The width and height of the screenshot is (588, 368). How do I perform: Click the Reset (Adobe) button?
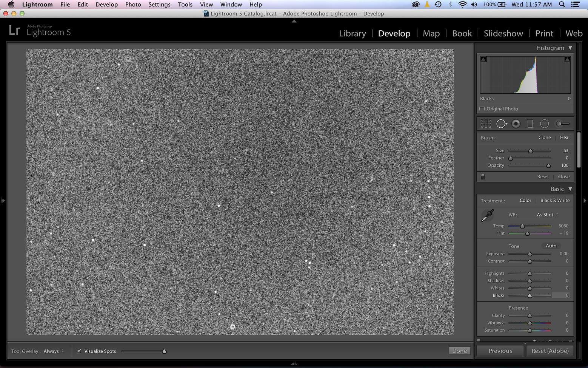(x=550, y=351)
